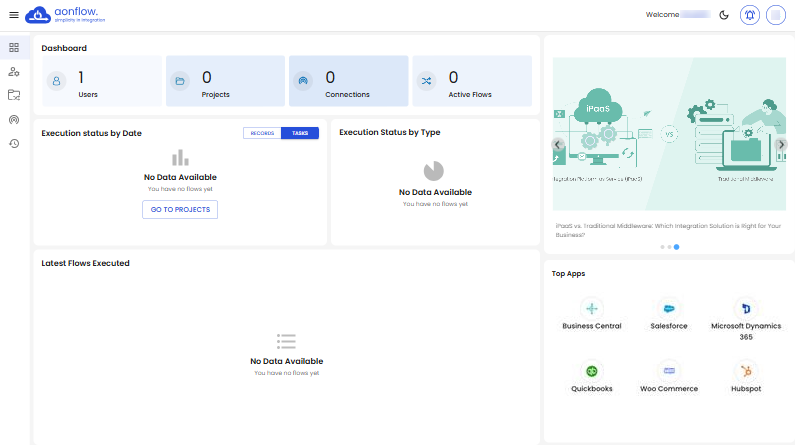Open the history clock icon in sidebar

point(14,143)
